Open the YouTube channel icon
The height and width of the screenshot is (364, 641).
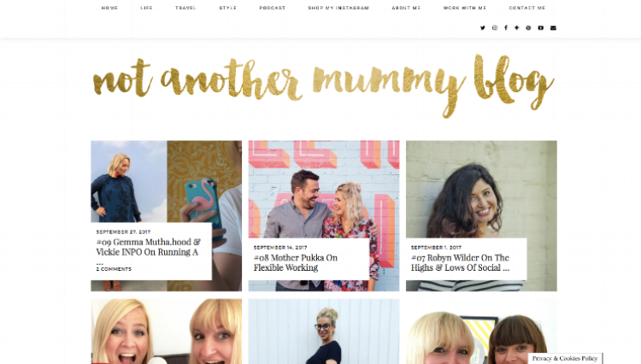click(540, 28)
